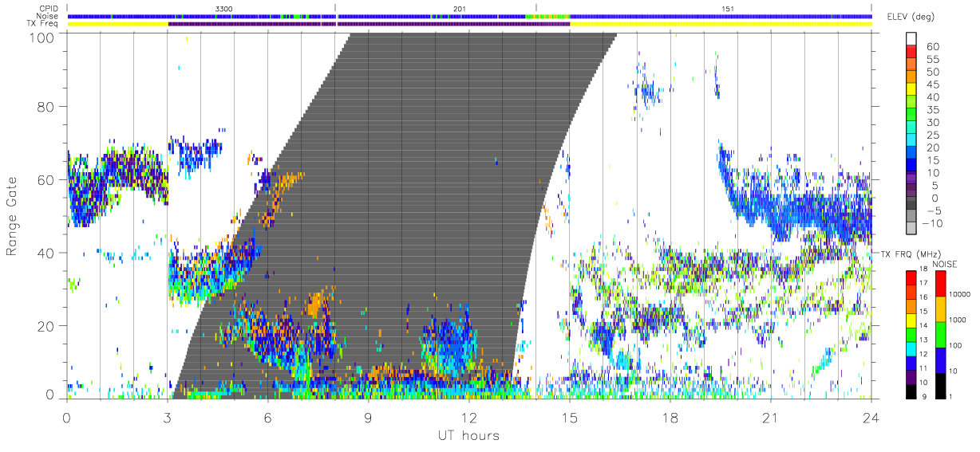Click the 'ELEV (deg)' legend title
Image resolution: width=980 pixels, height=452 pixels.
911,18
